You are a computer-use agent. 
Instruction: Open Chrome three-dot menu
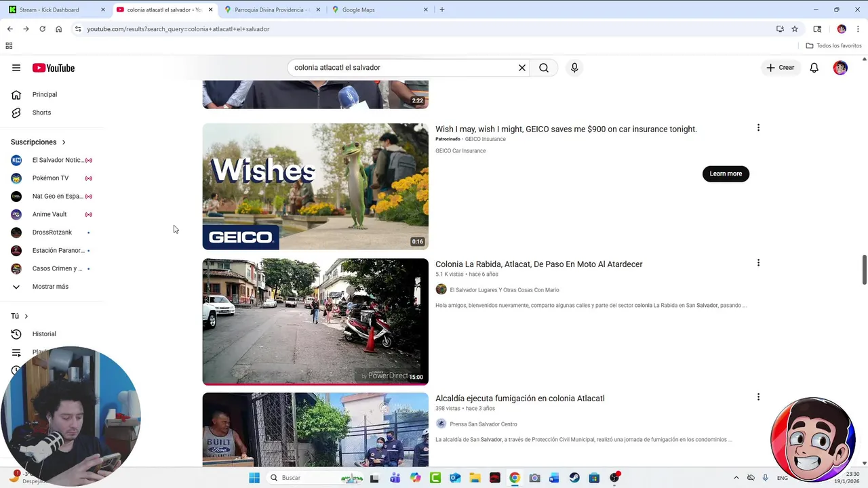coord(858,29)
